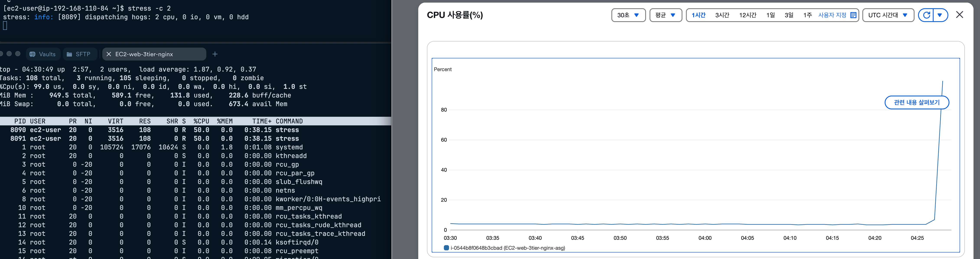Open the 30초 period dropdown

[628, 15]
